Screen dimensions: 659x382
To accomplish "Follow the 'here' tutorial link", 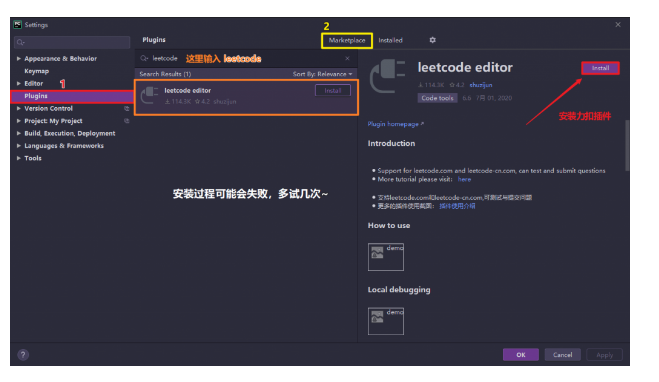I will pyautogui.click(x=464, y=179).
